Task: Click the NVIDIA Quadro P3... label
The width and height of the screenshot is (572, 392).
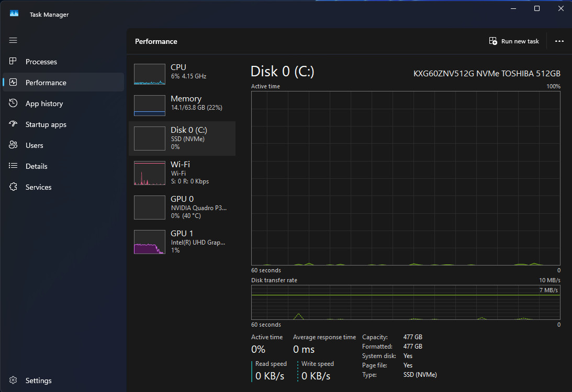Action: 199,208
